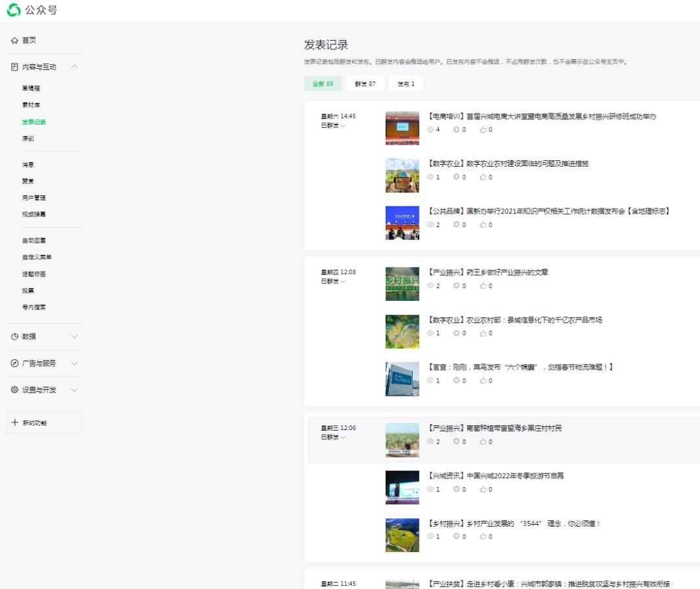
Task: Switch to the 发布 1 tab
Action: (x=406, y=83)
